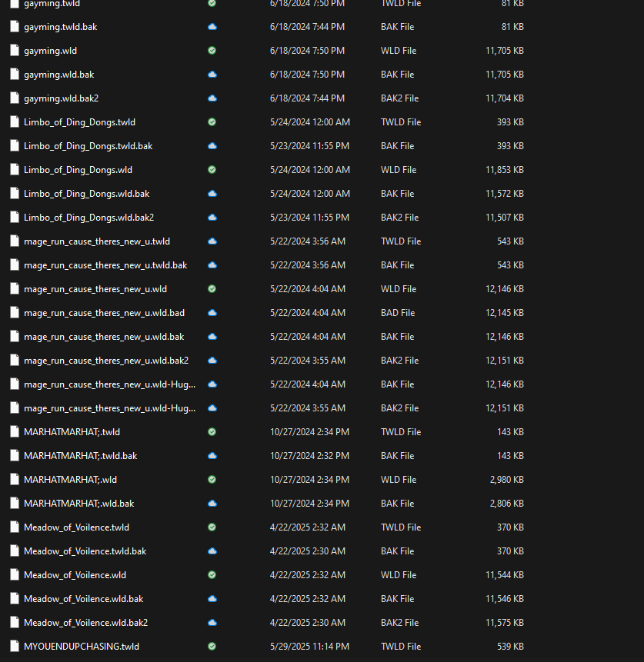Click the size 2,806 KB
Screen dimensions: 644x662
click(x=507, y=504)
